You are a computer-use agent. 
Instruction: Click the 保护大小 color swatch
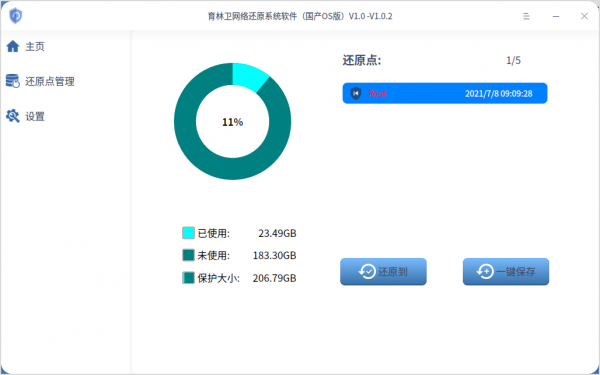[188, 278]
